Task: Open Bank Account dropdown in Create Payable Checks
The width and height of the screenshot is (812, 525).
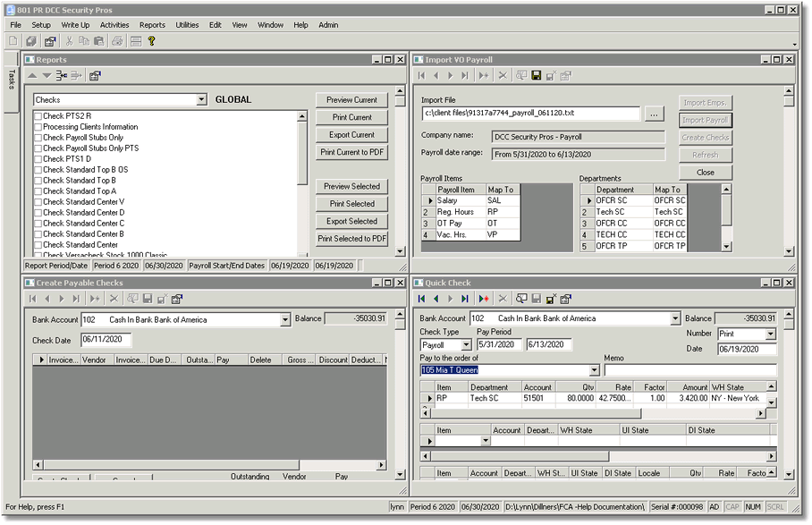Action: pos(284,320)
